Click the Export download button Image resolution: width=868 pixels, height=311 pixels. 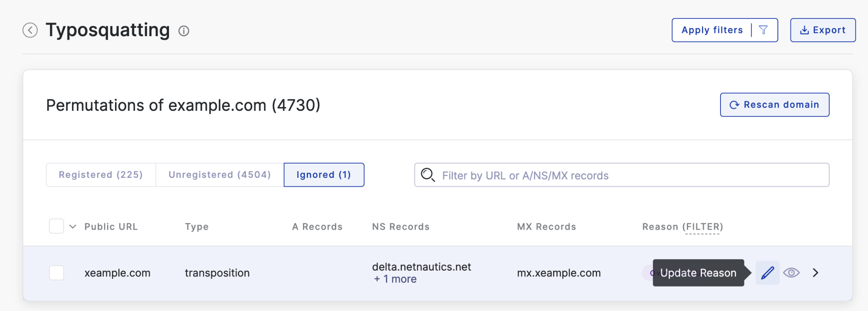[x=822, y=30]
